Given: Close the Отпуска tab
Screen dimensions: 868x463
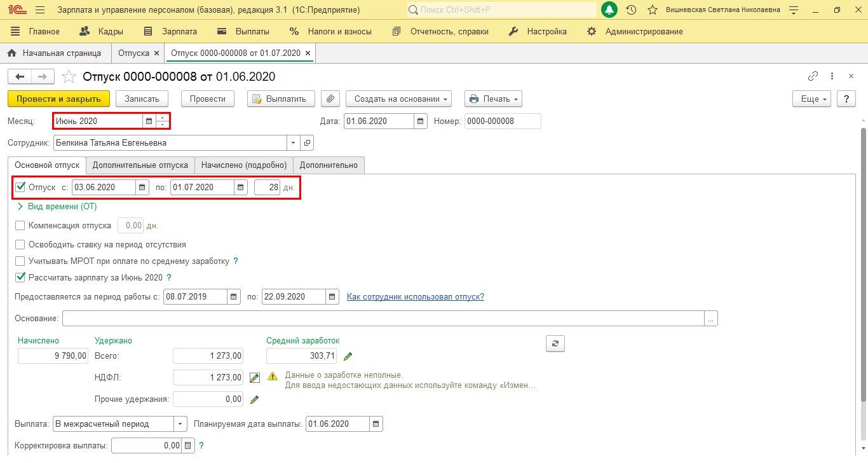Looking at the screenshot, I should click(156, 53).
